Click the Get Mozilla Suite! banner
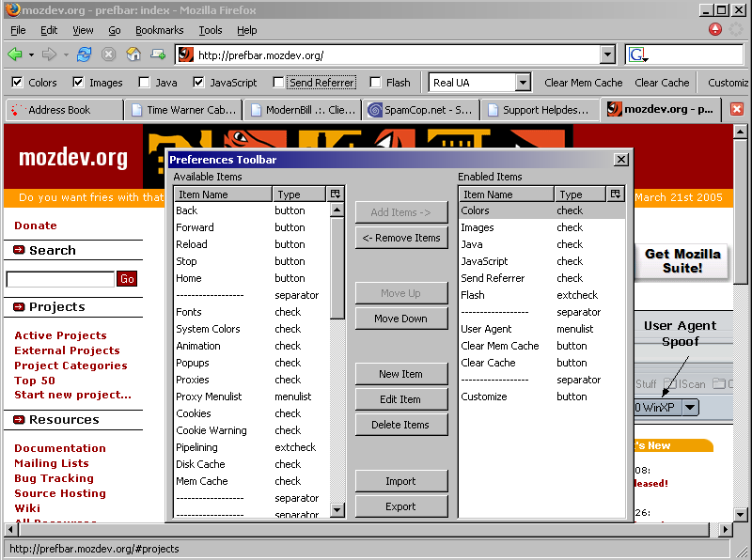Viewport: 752px width, 560px height. [682, 261]
